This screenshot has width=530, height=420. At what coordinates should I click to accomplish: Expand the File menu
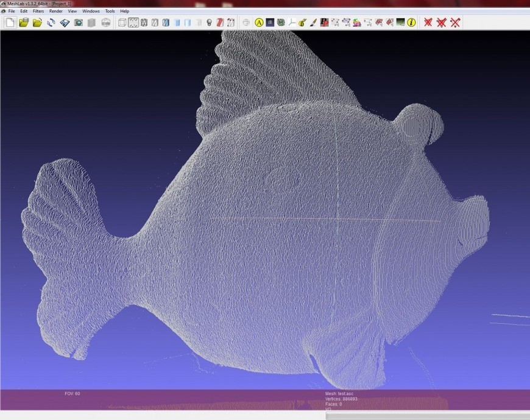point(12,11)
